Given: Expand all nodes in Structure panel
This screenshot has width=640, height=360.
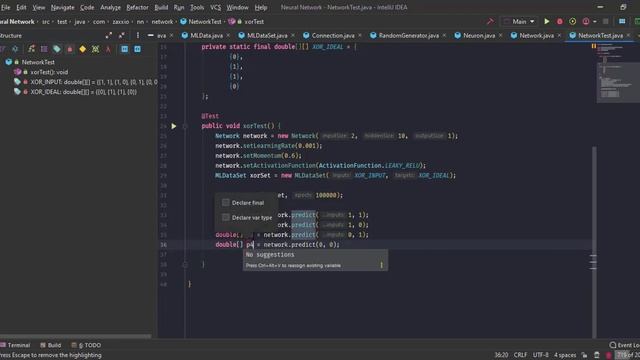Looking at the screenshot, I should click(109, 36).
